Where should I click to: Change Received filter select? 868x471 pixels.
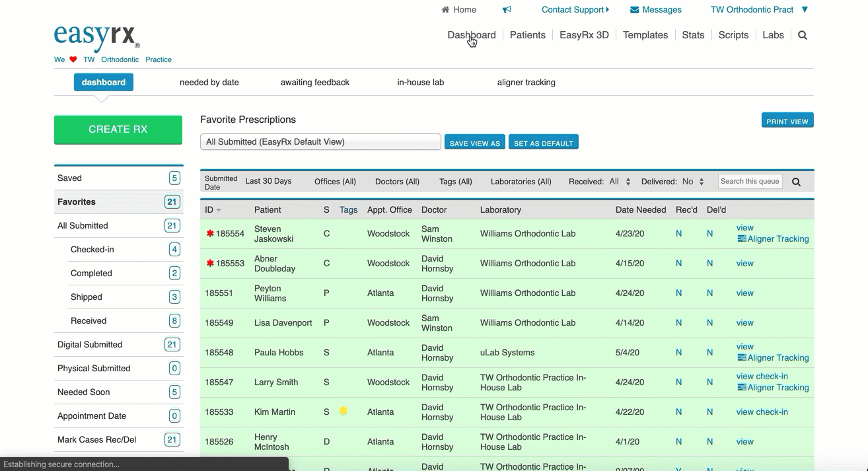[x=620, y=182]
